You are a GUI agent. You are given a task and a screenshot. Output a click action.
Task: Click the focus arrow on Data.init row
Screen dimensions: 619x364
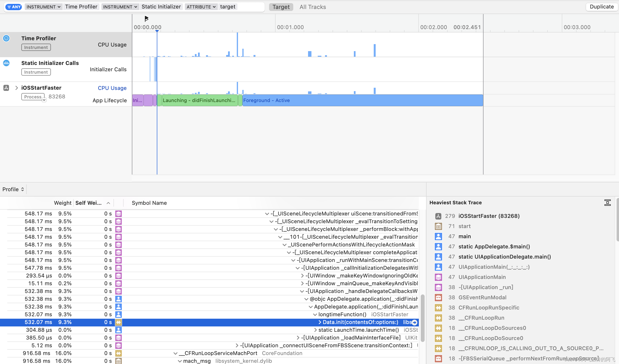(x=414, y=323)
